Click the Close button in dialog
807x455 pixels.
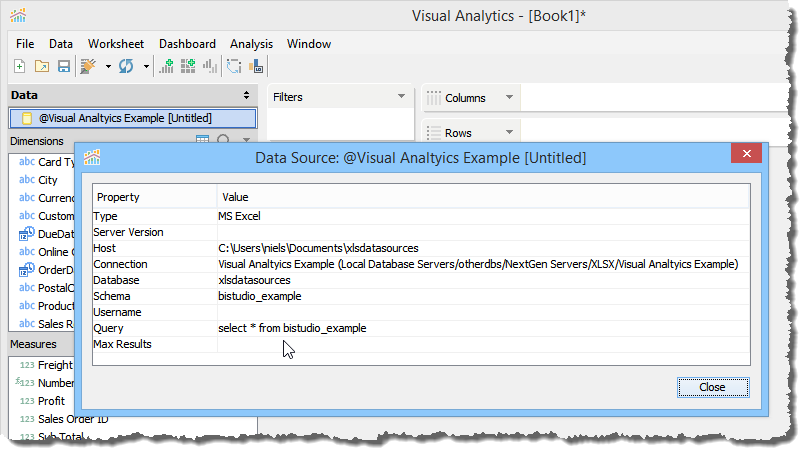tap(712, 387)
